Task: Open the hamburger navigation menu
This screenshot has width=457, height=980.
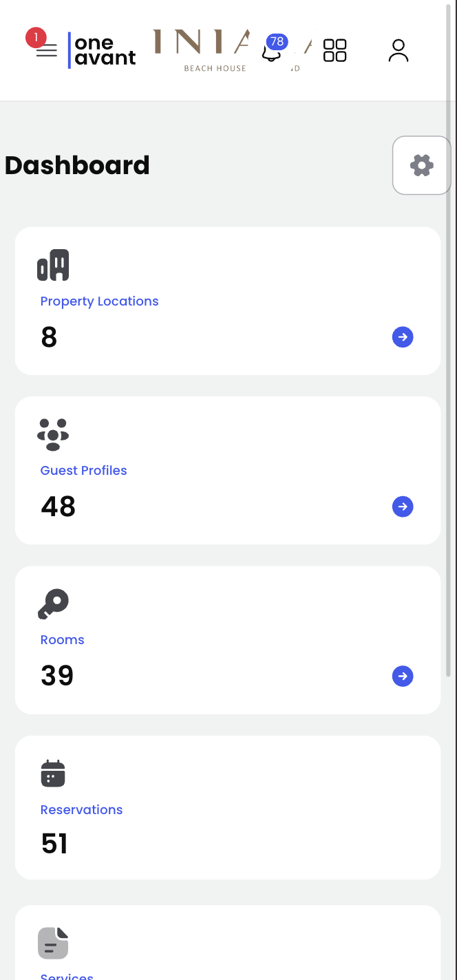Action: click(47, 51)
